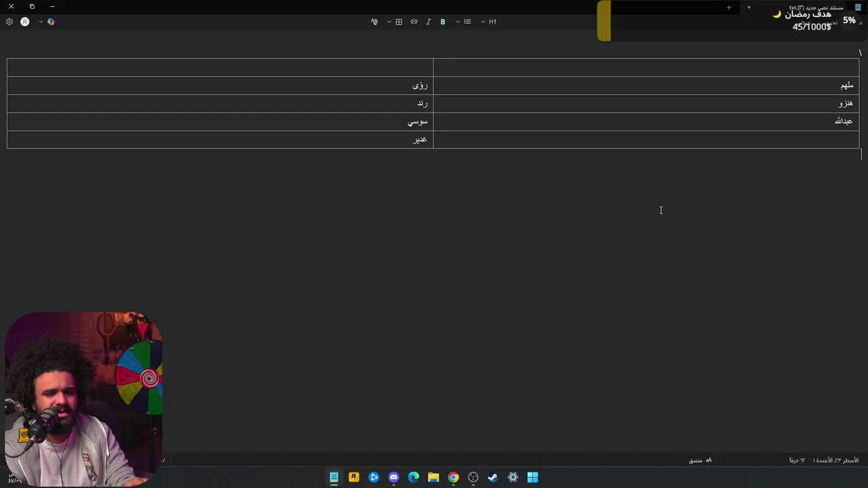
Task: Click the empty cell beside غدير
Action: click(646, 139)
